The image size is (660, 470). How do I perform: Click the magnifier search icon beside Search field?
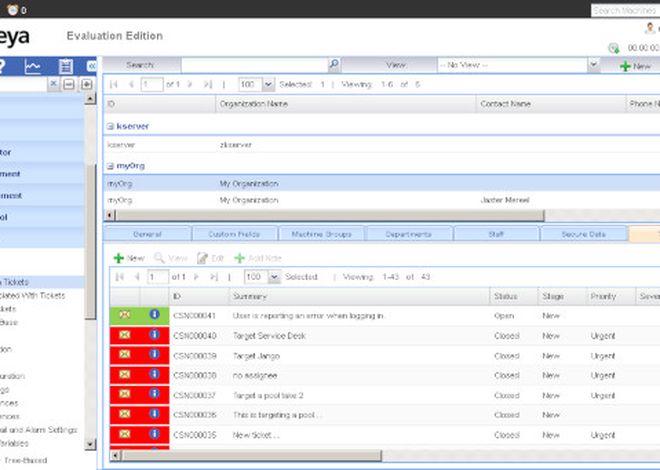click(333, 64)
